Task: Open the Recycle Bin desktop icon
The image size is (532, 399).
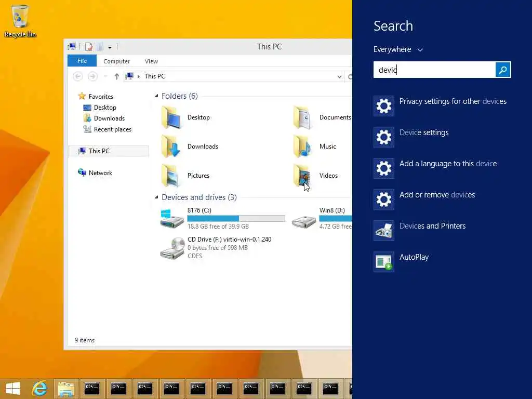Action: [20, 20]
